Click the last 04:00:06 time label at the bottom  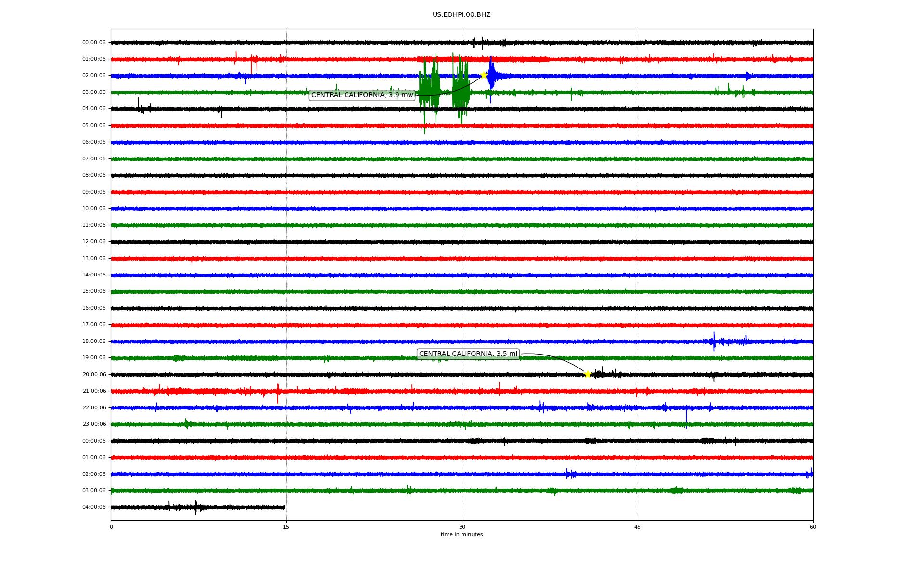pyautogui.click(x=94, y=507)
